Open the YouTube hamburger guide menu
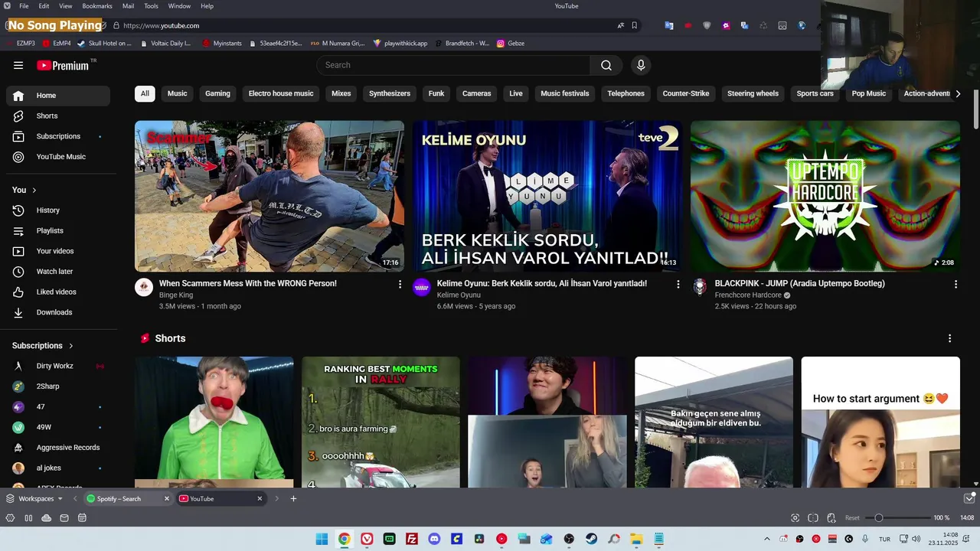 [x=18, y=65]
